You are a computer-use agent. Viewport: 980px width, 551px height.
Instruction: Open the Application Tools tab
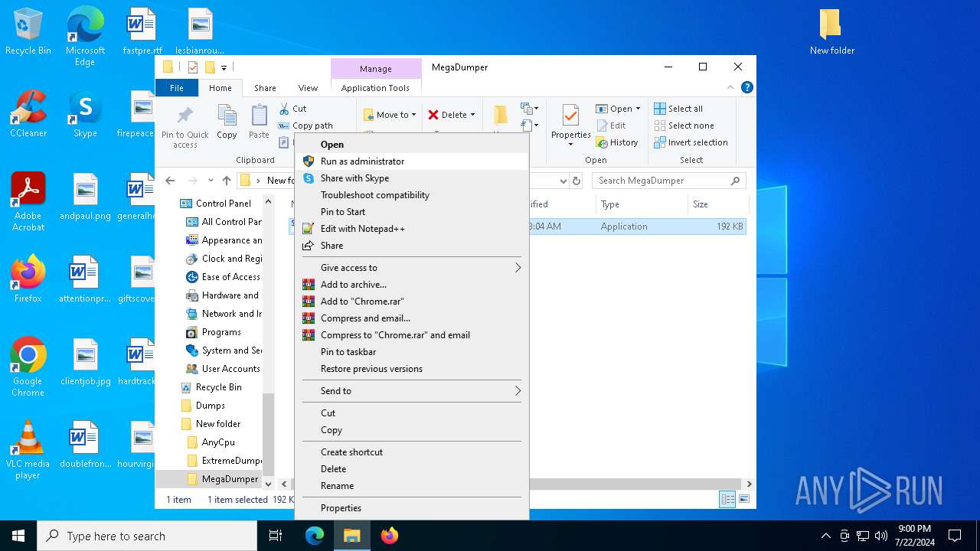pyautogui.click(x=375, y=88)
